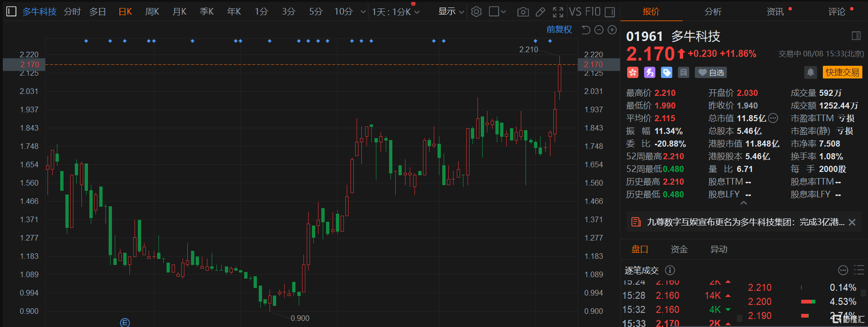The image size is (868, 327).
Task: Collapse the quote details chevron
Action: click(x=743, y=203)
